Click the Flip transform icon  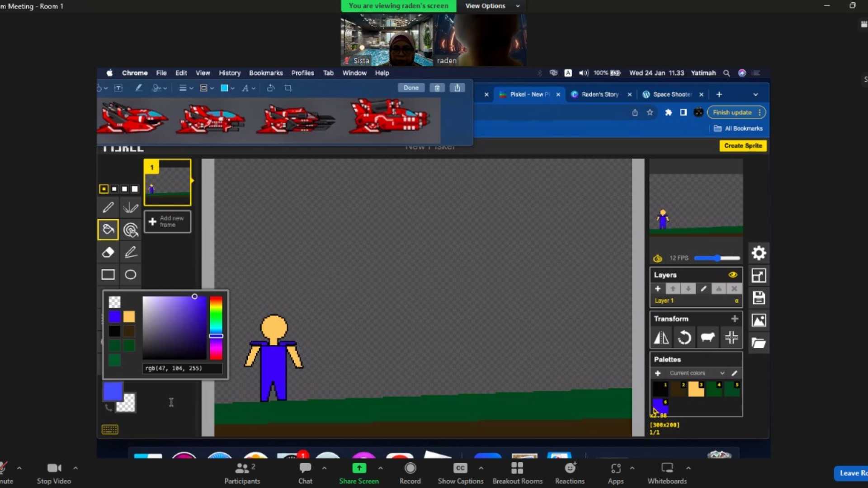coord(661,338)
